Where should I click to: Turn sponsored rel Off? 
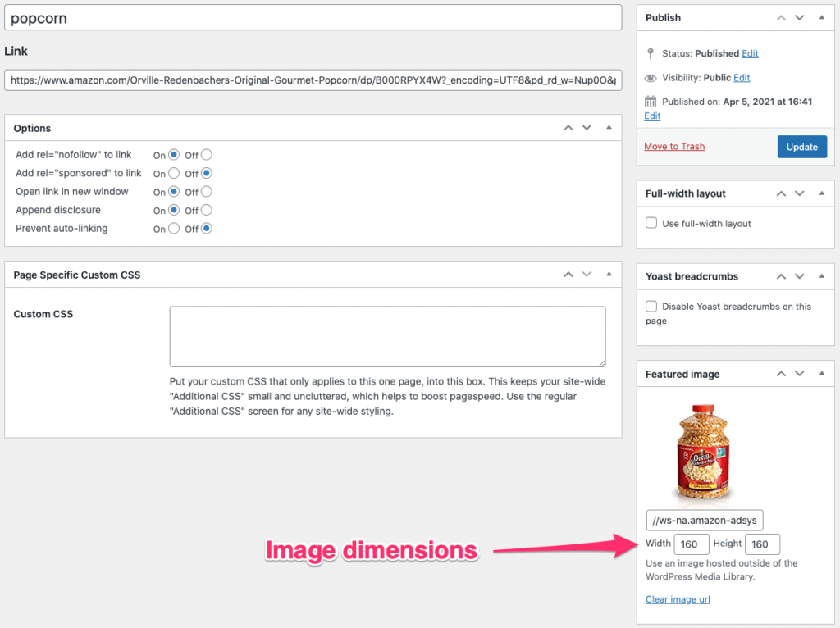[206, 173]
